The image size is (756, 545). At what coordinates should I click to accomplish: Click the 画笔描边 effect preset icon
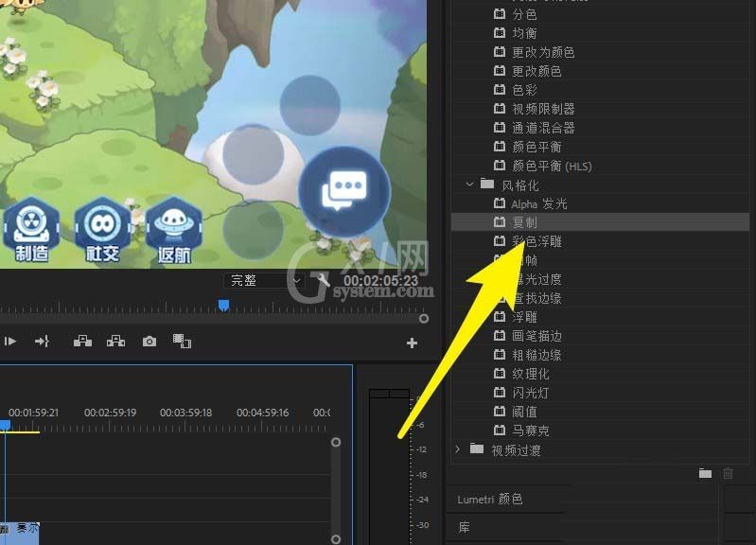[x=500, y=335]
